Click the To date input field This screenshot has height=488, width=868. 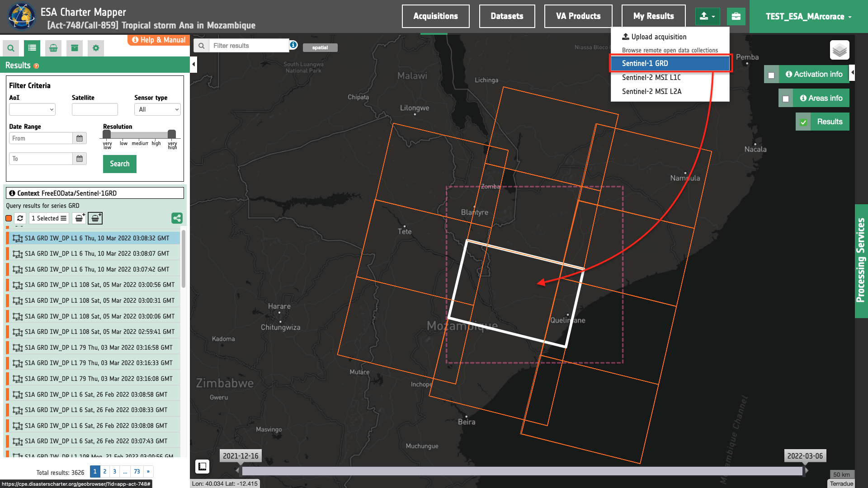point(41,159)
